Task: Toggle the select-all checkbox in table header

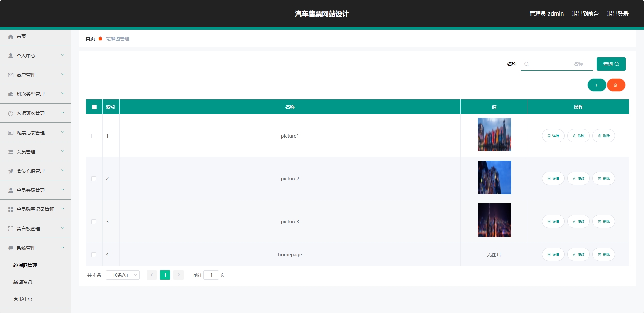Action: point(94,107)
